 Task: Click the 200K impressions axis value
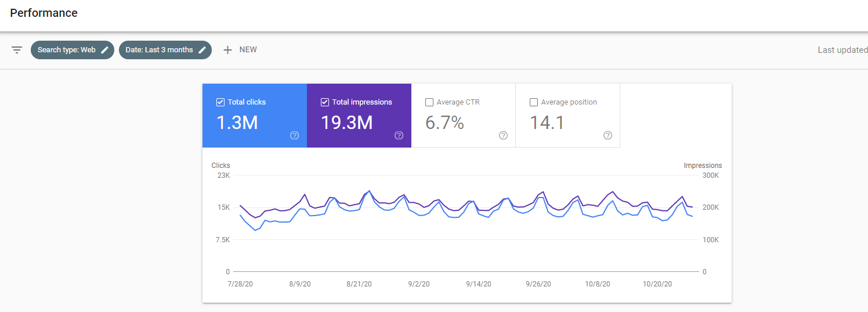[x=711, y=207]
